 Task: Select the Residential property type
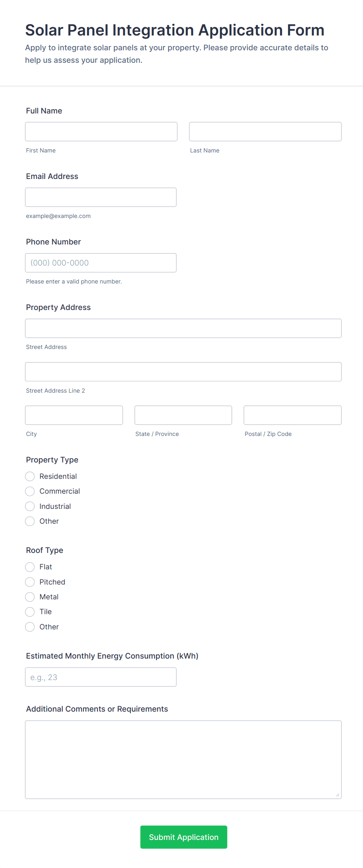click(x=30, y=476)
